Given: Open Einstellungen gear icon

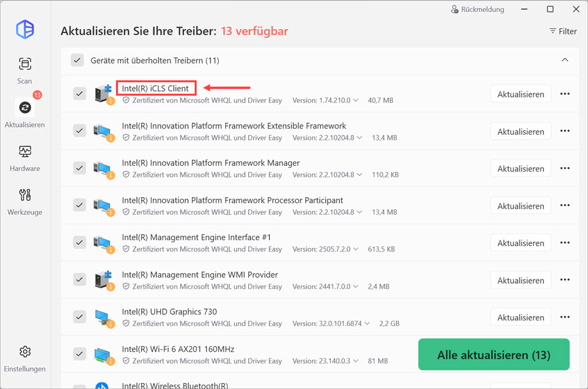Looking at the screenshot, I should [25, 352].
